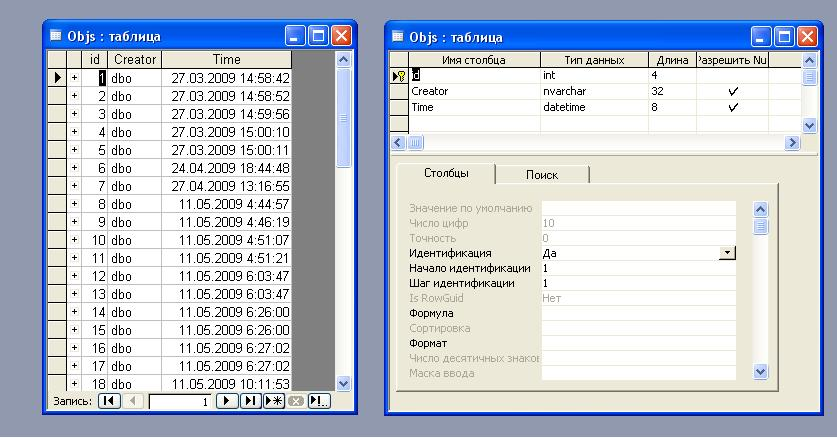The width and height of the screenshot is (837, 438).
Task: Close the design view Objs window
Action: 807,37
